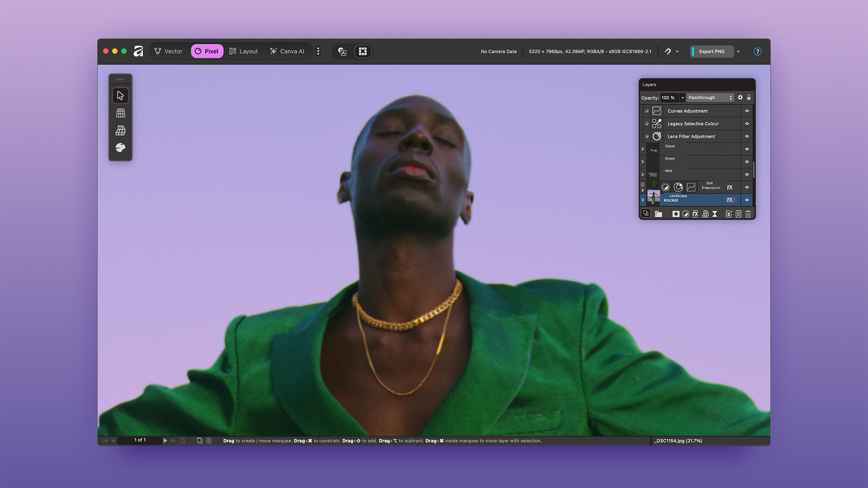Click the mask layer icon in the Layers panel
Viewport: 868px width, 488px height.
(676, 214)
